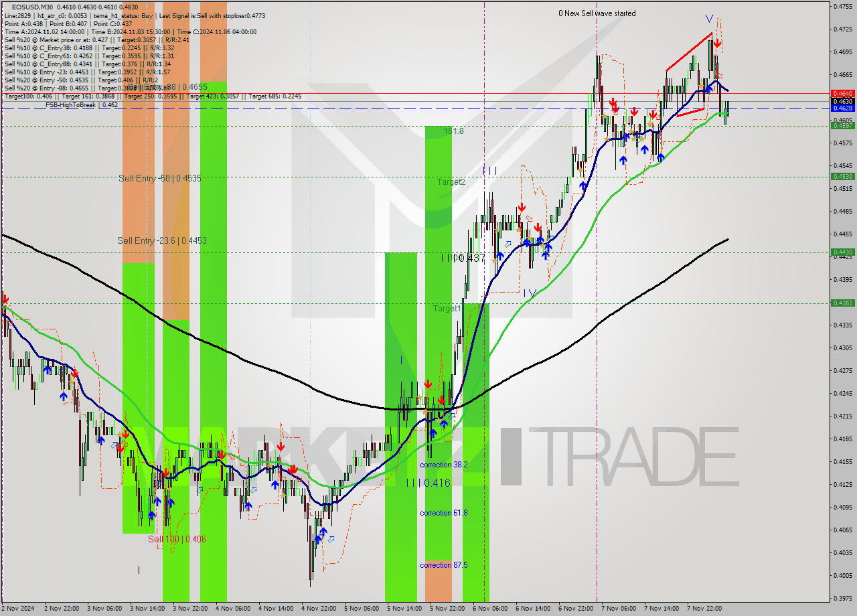
Task: Select the 'Sell Entry -50 | 0.4535' label
Action: point(160,178)
